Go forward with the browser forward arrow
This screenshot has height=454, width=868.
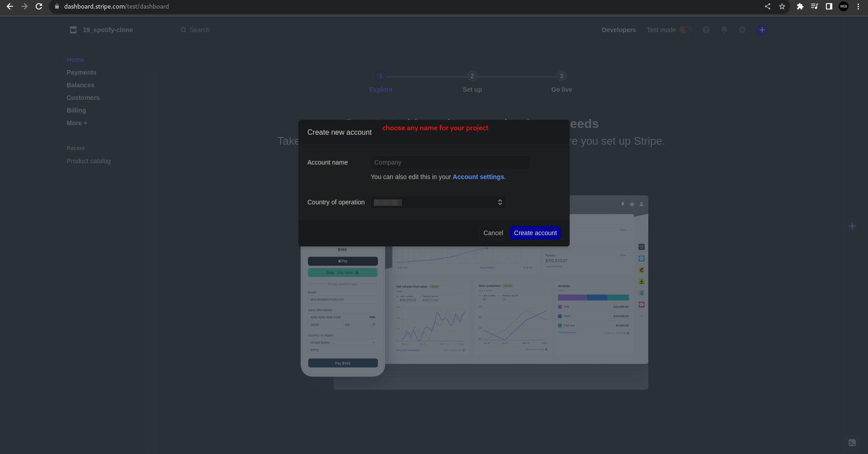tap(24, 6)
